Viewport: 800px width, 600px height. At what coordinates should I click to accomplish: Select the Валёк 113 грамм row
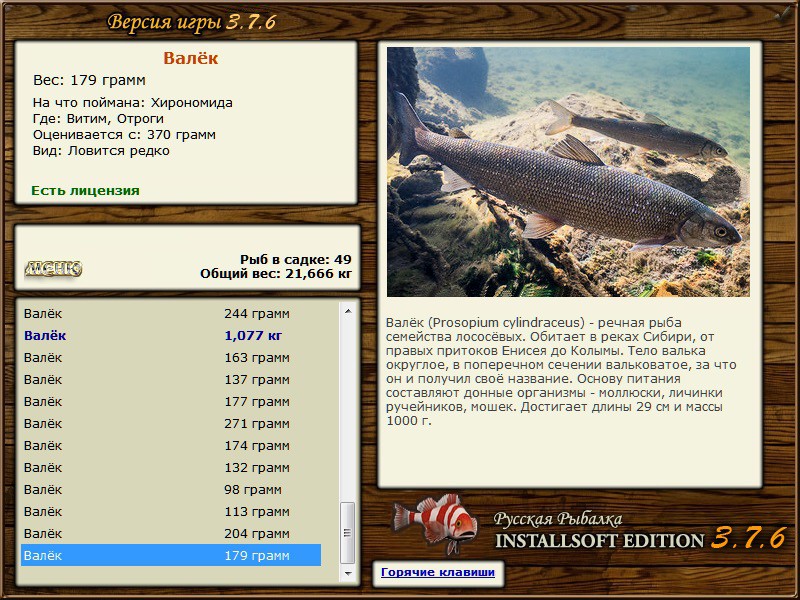pyautogui.click(x=171, y=511)
